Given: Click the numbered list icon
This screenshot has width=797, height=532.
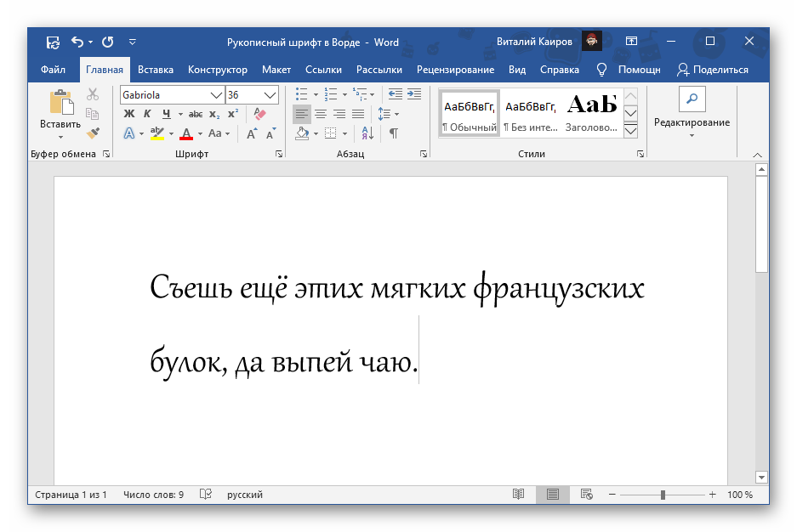Looking at the screenshot, I should click(331, 94).
